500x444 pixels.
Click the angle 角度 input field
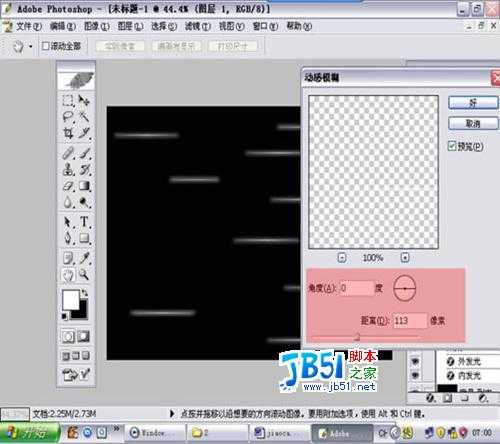click(x=357, y=288)
